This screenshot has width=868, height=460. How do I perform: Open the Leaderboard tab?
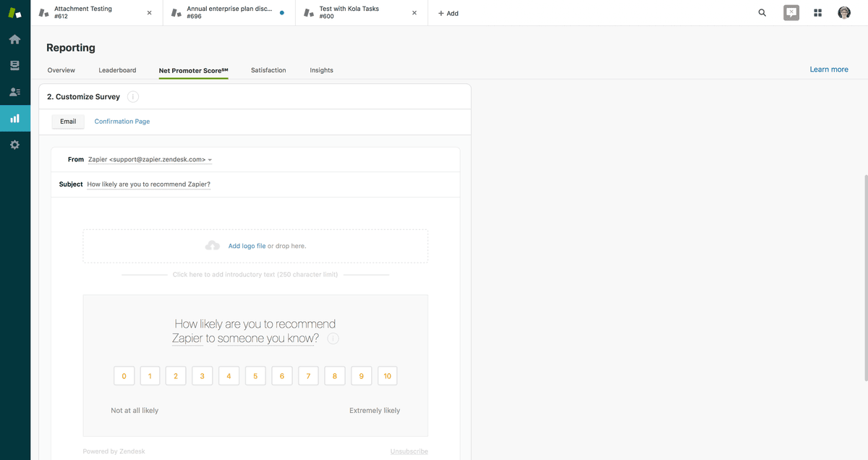tap(117, 70)
